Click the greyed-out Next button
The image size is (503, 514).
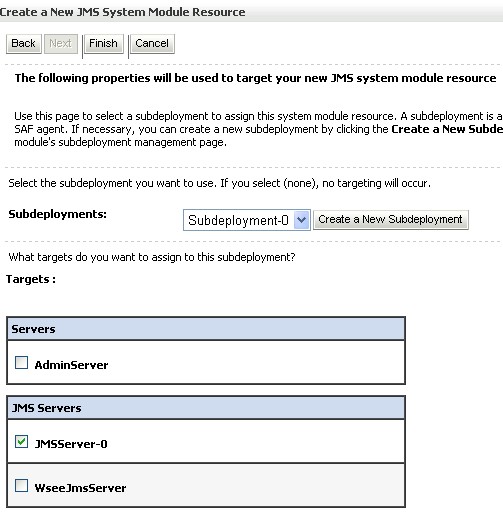click(x=61, y=44)
